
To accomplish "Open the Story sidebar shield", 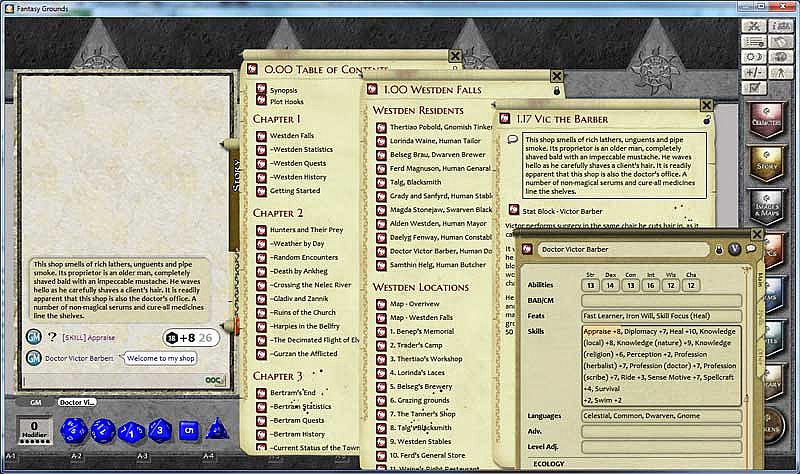I will coord(766,164).
